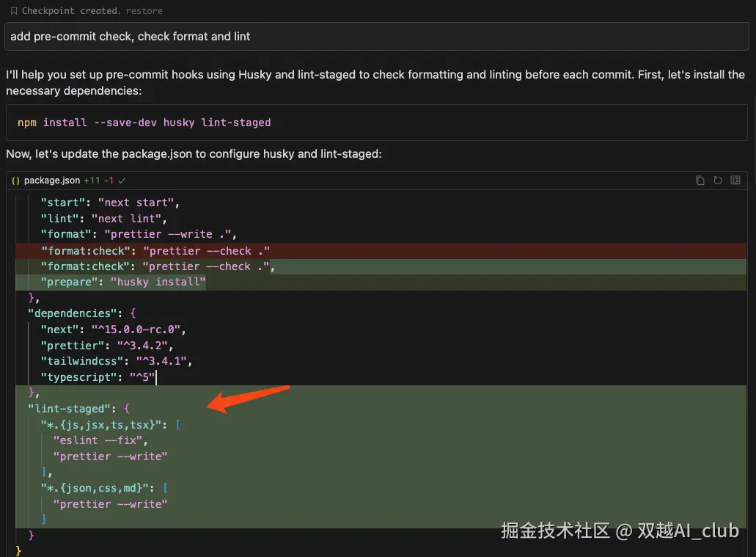This screenshot has height=557, width=756.
Task: Click the "lint": "next lint" line
Action: [103, 219]
